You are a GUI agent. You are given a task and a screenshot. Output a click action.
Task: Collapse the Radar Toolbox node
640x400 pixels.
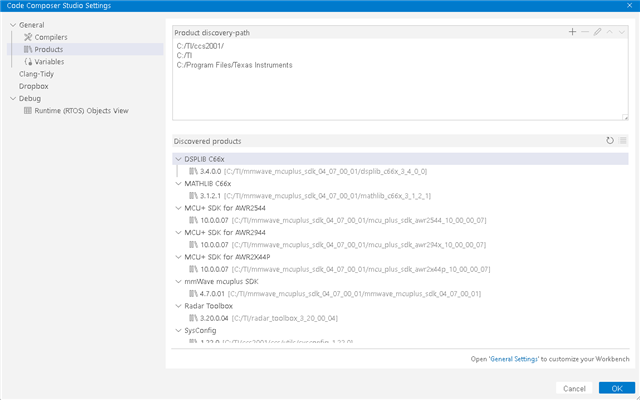point(178,306)
